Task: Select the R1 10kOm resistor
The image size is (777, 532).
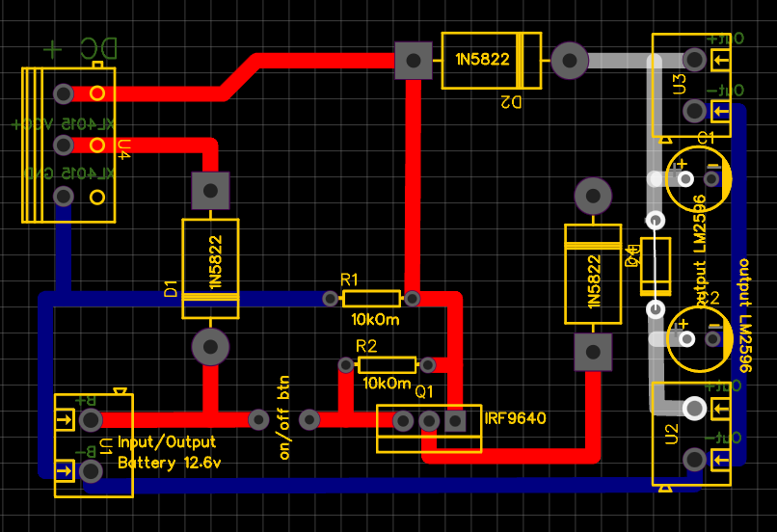Action: (x=371, y=299)
